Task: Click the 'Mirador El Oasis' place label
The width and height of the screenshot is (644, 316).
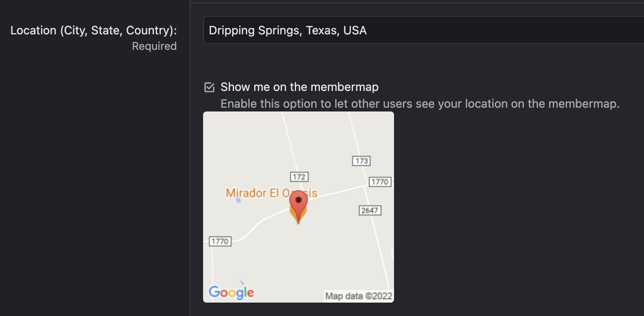Action: (271, 193)
